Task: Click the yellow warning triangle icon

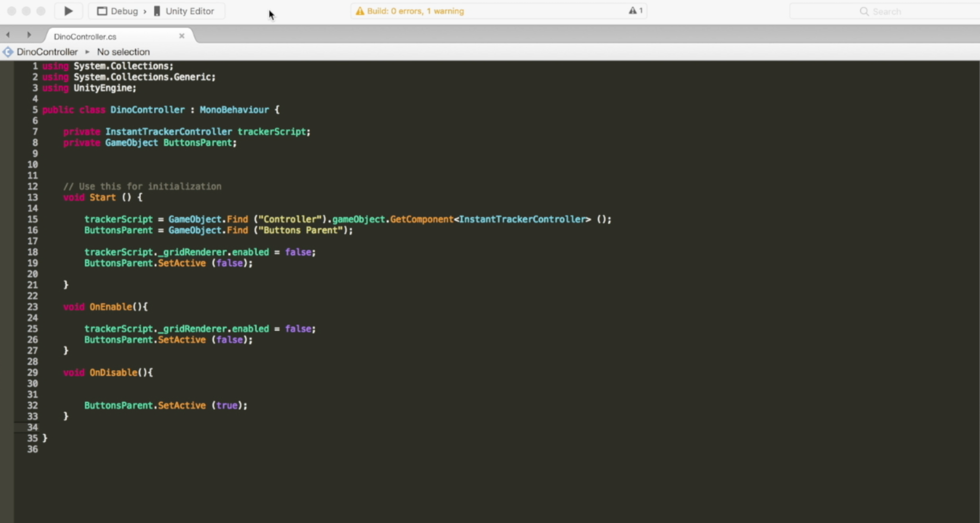Action: coord(359,11)
